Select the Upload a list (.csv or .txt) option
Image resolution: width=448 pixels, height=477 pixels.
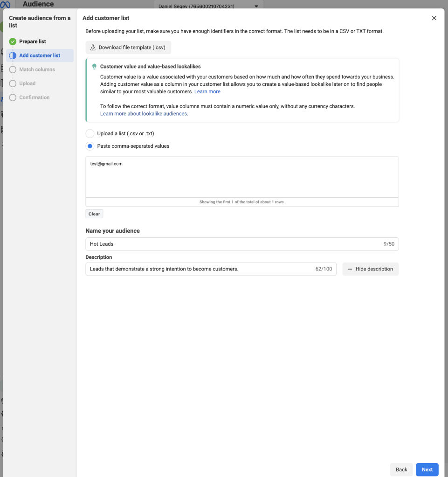click(90, 133)
